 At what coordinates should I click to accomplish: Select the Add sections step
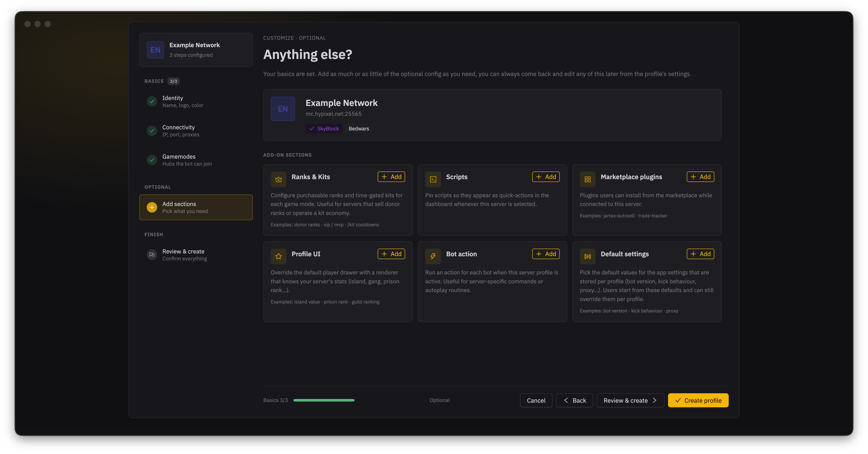click(196, 207)
